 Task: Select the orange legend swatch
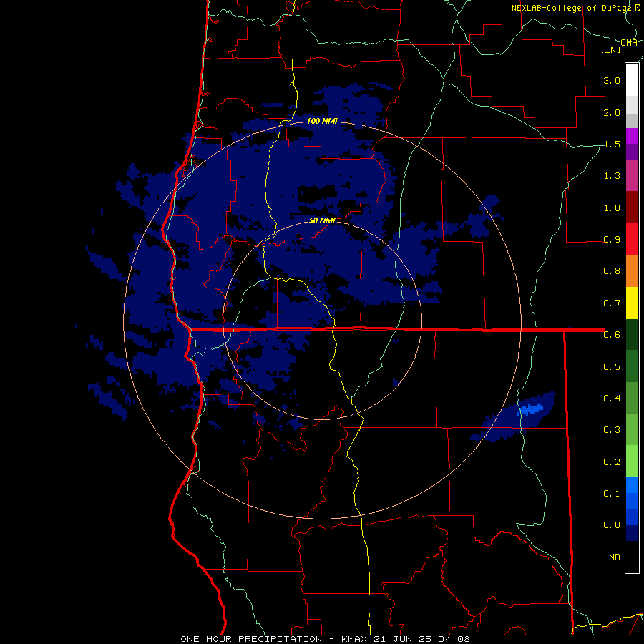[x=632, y=270]
